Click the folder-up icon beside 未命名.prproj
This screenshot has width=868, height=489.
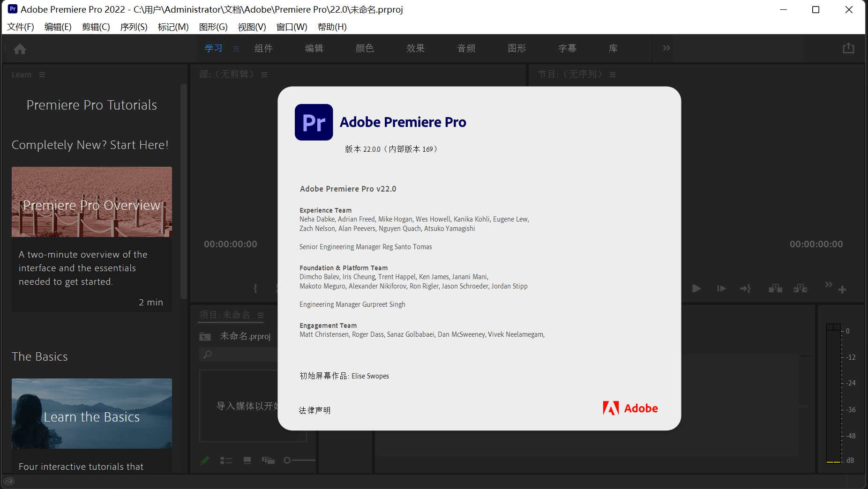point(205,336)
